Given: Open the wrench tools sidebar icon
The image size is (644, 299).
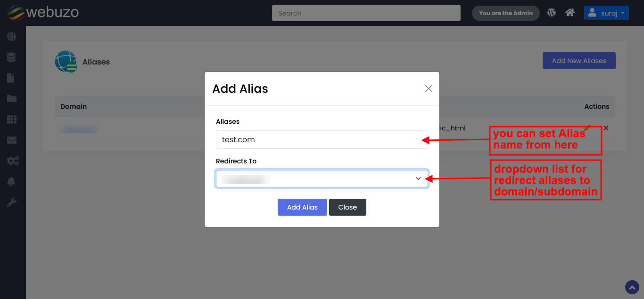Looking at the screenshot, I should point(11,202).
